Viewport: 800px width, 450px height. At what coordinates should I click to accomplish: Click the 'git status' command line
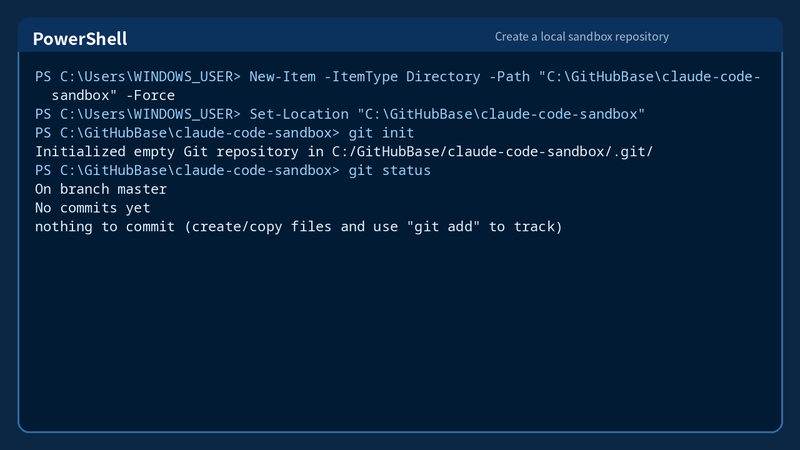pyautogui.click(x=233, y=170)
